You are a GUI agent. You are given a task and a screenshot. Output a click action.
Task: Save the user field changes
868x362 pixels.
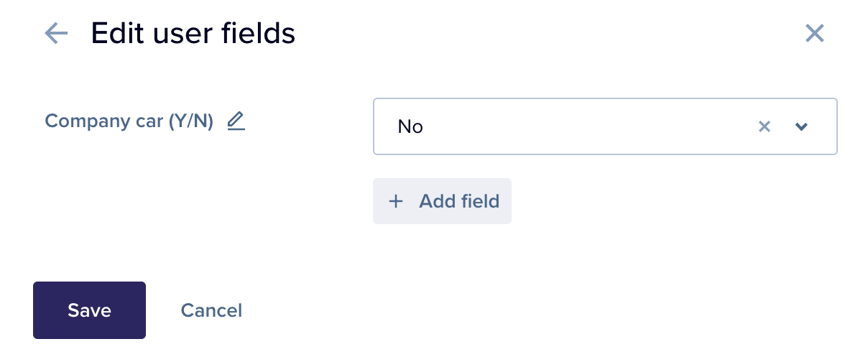click(x=89, y=310)
